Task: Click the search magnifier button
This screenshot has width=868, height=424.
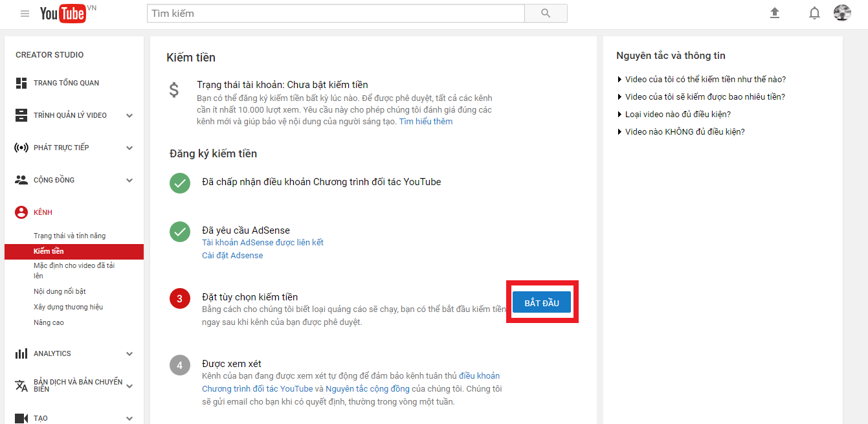Action: point(546,13)
